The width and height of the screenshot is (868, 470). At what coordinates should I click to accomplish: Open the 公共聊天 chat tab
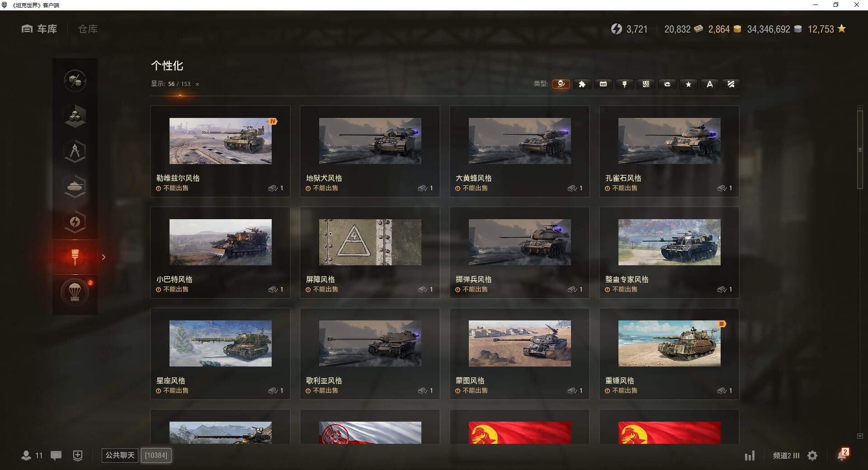pyautogui.click(x=120, y=455)
